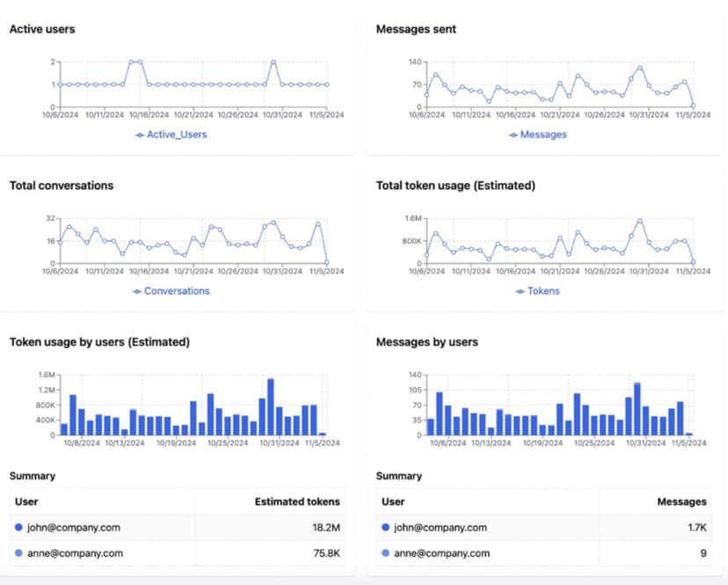The image size is (728, 585).
Task: Click the Estimated tokens column header
Action: click(x=297, y=501)
